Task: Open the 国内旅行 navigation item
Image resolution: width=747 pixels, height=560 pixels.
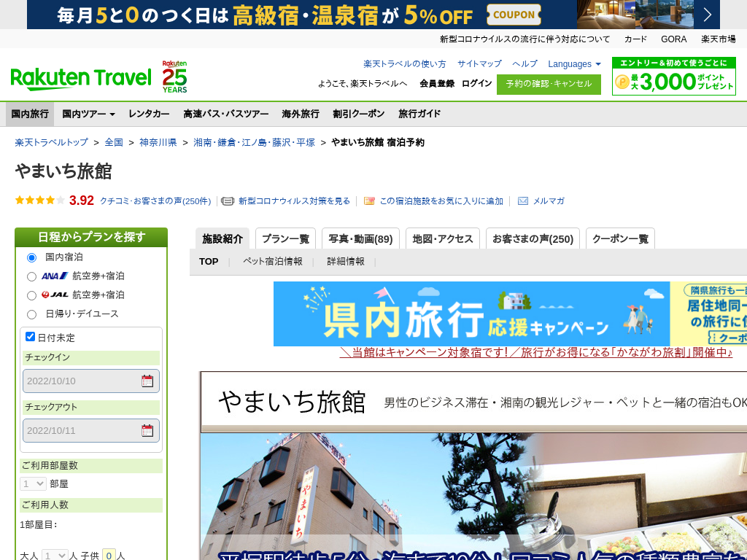Action: point(30,114)
